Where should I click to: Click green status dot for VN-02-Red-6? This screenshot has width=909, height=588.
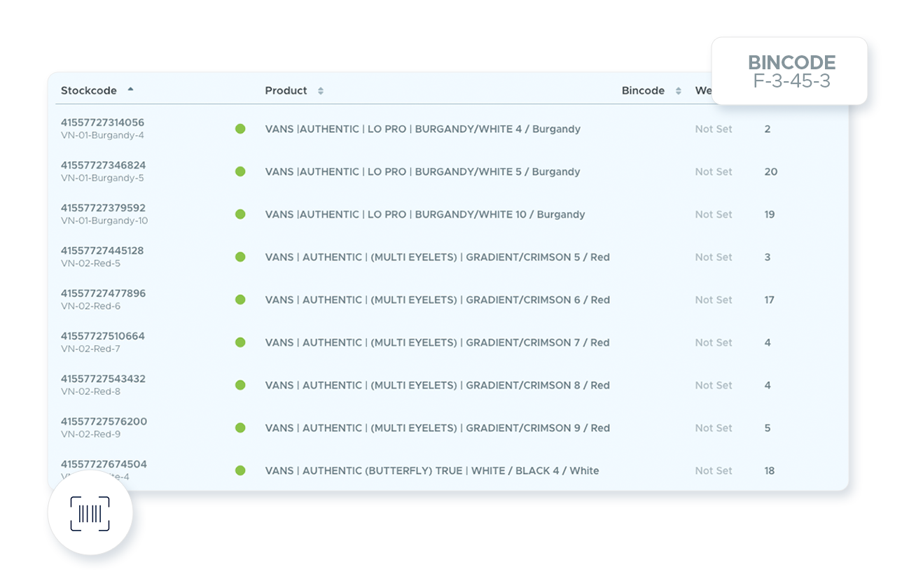(240, 300)
